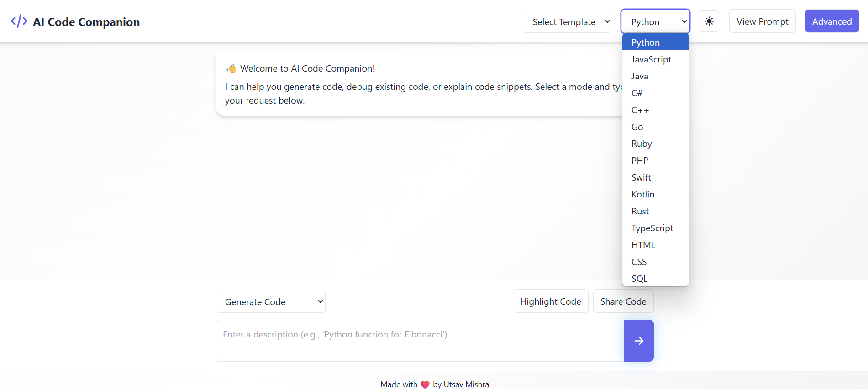The height and width of the screenshot is (389, 868).
Task: Pick C++ from the language options
Action: pos(655,110)
